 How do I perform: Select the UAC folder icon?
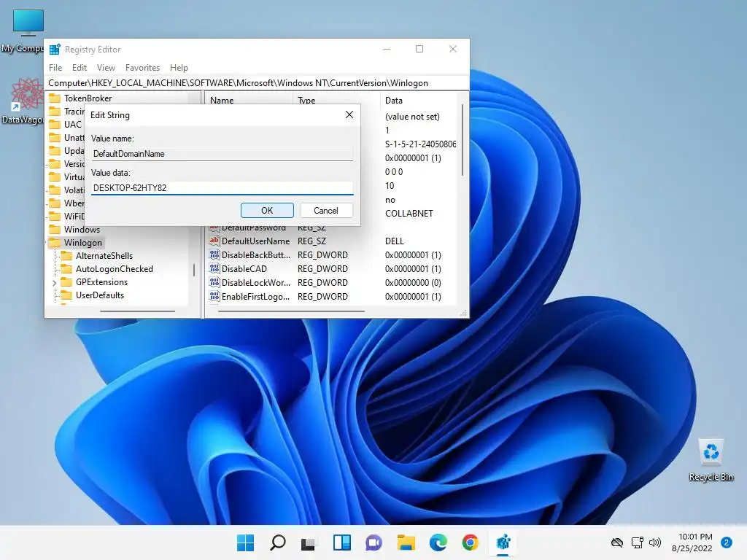coord(55,124)
